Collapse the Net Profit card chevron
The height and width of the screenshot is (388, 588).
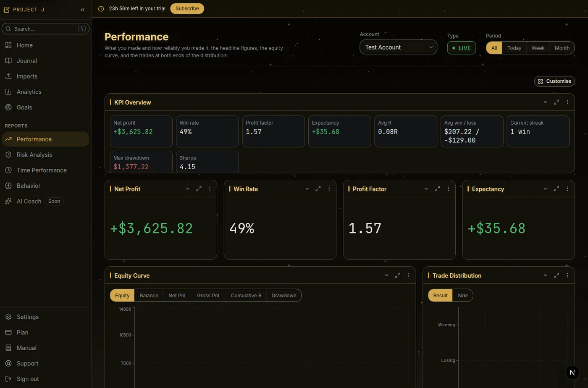click(x=188, y=189)
